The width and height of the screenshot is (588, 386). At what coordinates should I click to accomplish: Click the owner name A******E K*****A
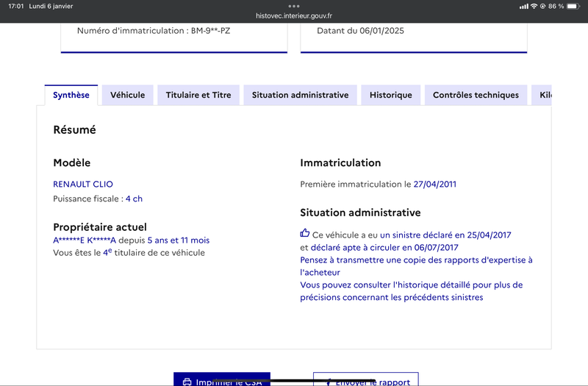[x=85, y=240]
